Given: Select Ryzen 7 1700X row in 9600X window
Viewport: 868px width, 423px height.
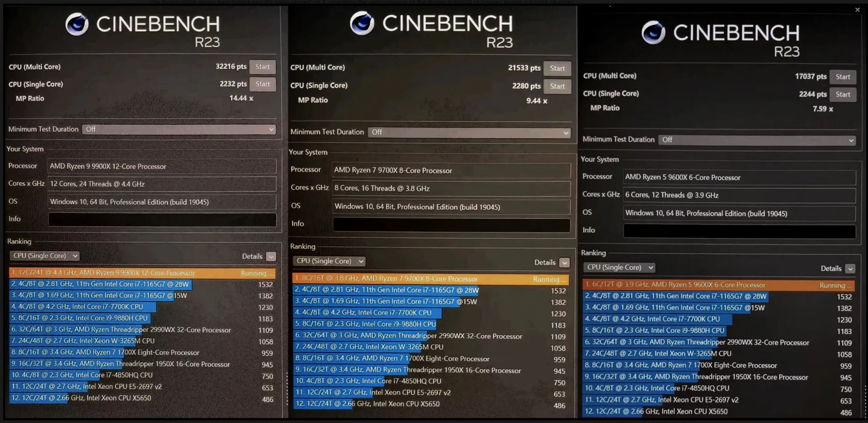Looking at the screenshot, I should tap(719, 366).
